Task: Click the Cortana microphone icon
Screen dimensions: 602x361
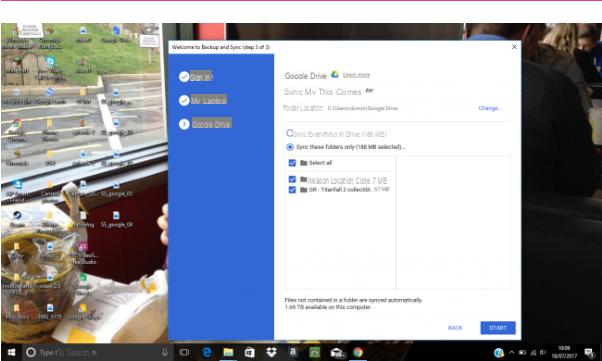Action: pyautogui.click(x=164, y=352)
